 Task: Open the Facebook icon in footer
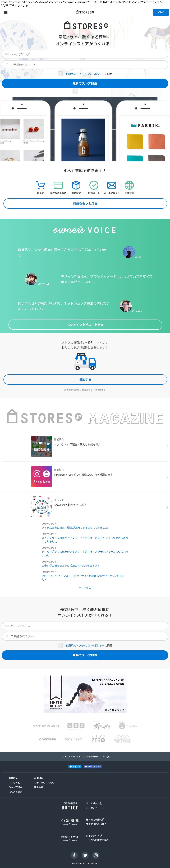click(74, 855)
